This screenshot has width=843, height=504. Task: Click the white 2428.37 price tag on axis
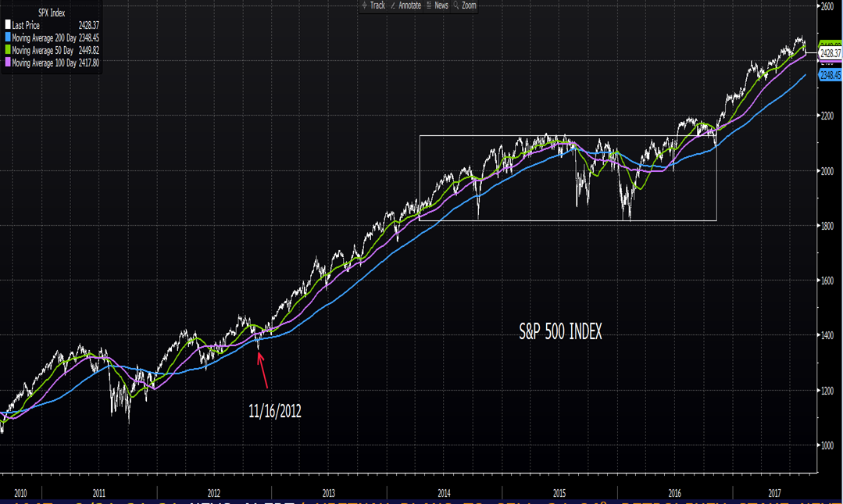pyautogui.click(x=830, y=53)
